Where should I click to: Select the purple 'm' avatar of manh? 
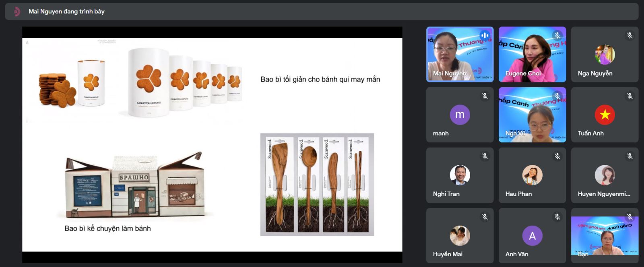(460, 115)
